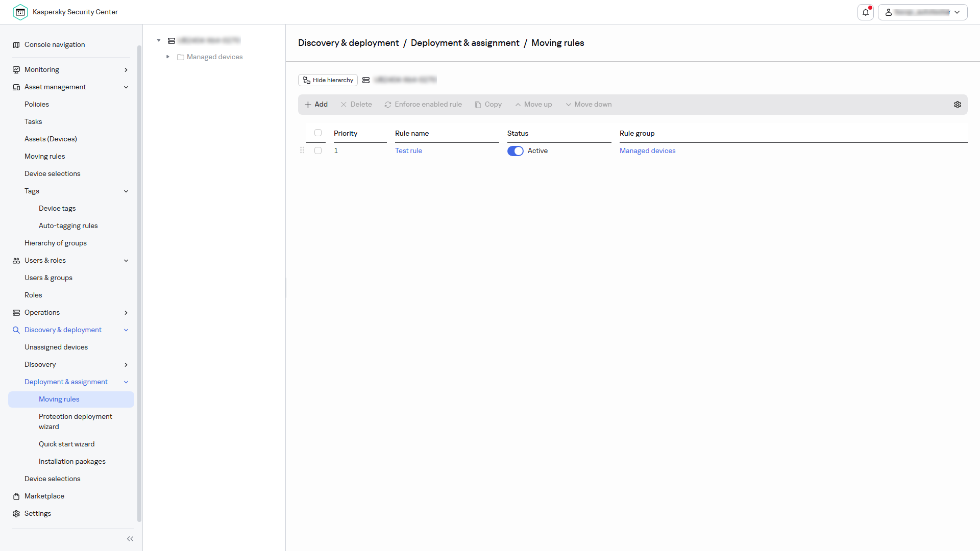Open table column settings gear icon
Screen dimensions: 980x551
(x=958, y=105)
